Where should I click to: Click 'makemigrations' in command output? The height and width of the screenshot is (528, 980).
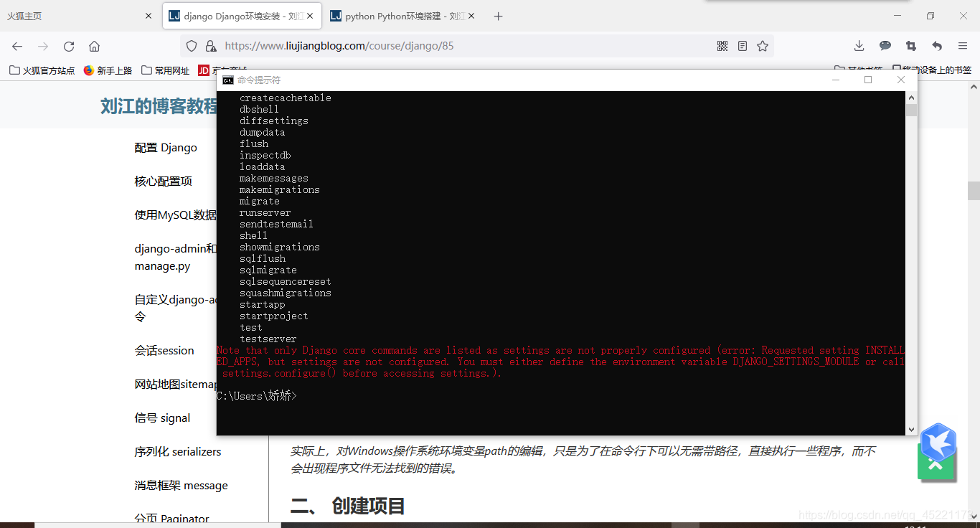[x=280, y=190]
